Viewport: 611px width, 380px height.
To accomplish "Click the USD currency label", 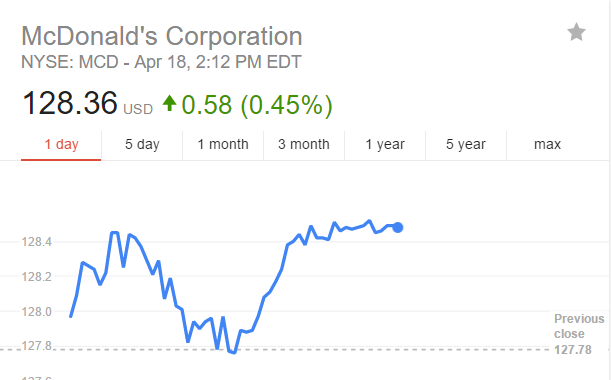I will pos(138,110).
